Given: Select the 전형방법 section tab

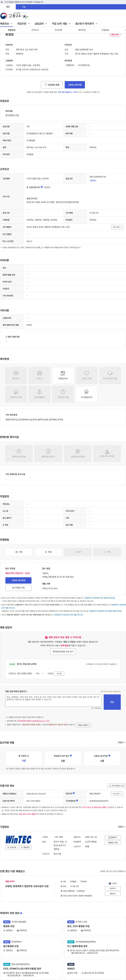Looking at the screenshot, I should click(105, 30).
